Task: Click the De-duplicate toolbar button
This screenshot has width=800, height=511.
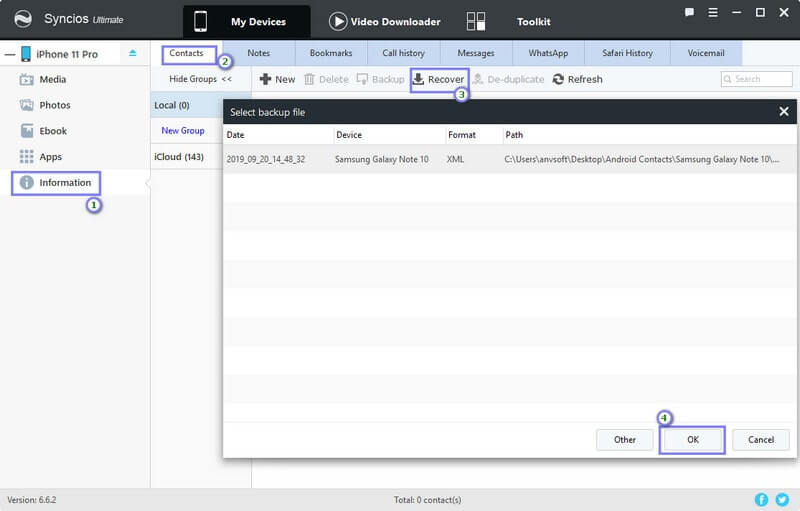Action: click(x=508, y=80)
